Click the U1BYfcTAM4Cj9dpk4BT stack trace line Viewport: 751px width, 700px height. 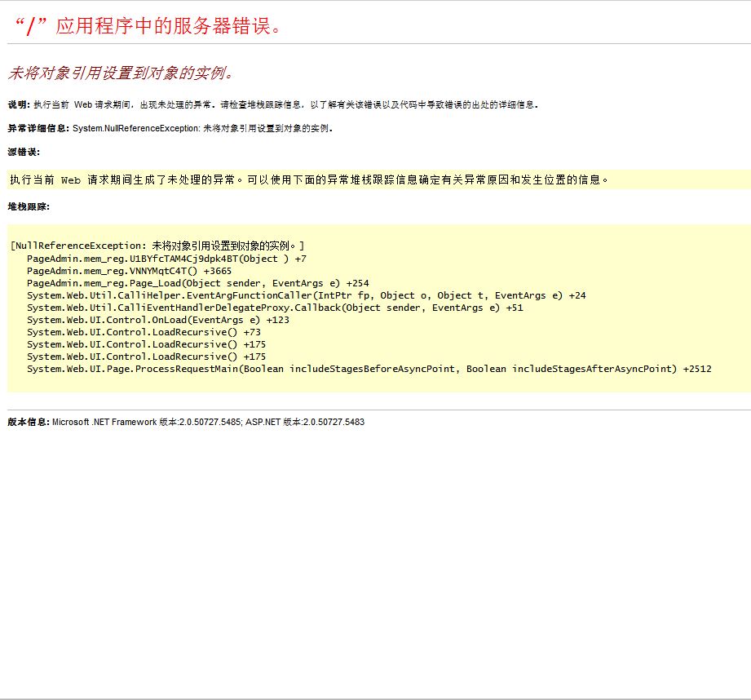coord(166,259)
